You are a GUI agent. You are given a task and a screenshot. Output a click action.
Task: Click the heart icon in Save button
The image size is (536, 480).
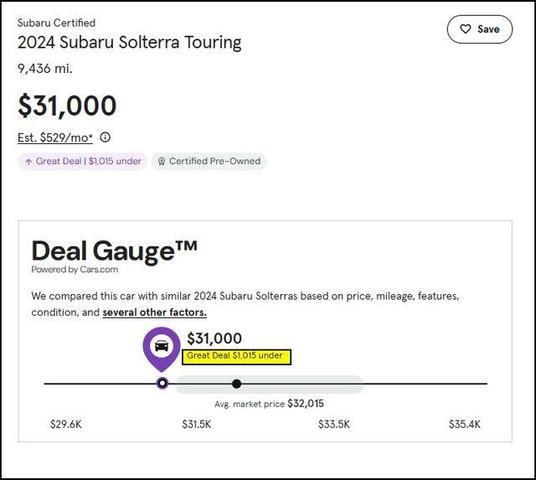(x=465, y=29)
